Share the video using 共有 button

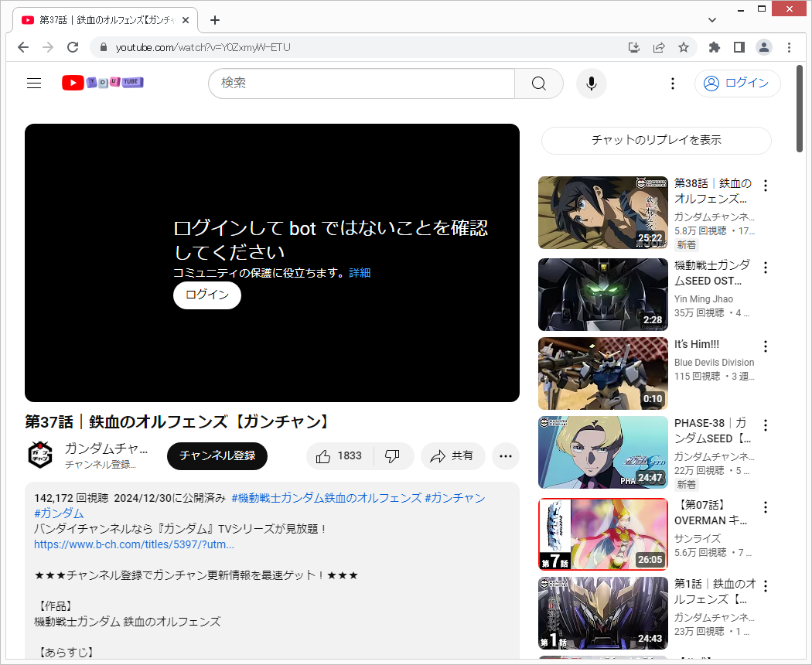click(x=453, y=456)
